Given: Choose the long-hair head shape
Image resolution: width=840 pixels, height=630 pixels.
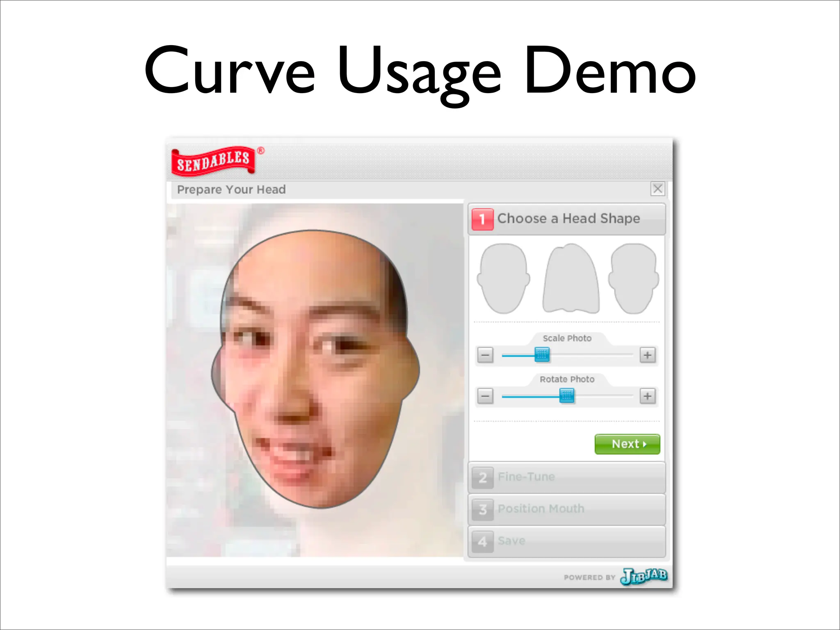Looking at the screenshot, I should click(x=571, y=278).
